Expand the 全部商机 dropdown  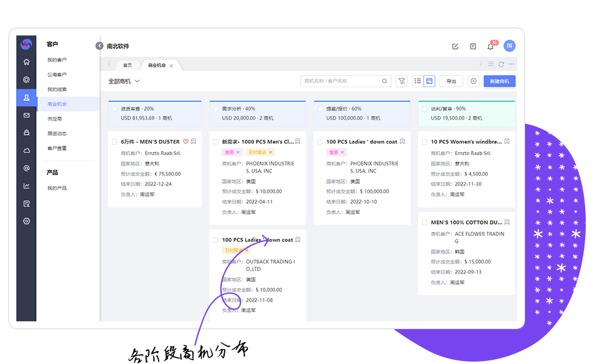124,81
